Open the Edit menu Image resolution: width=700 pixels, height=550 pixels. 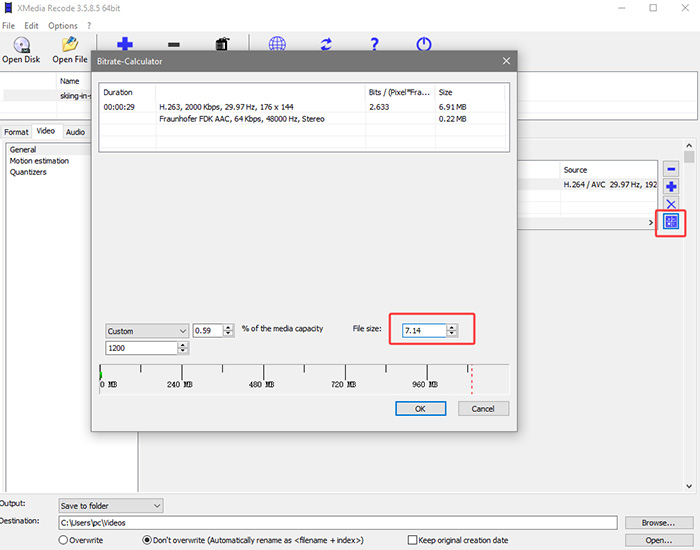(x=31, y=25)
